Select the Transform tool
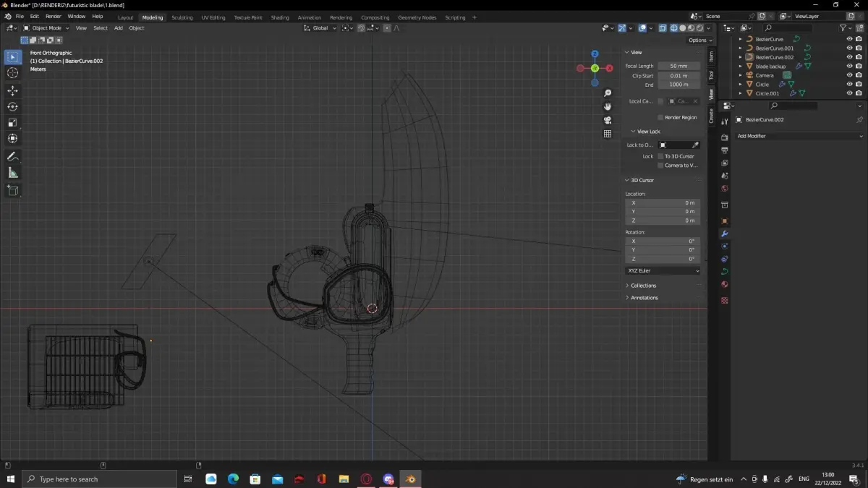 pos(12,138)
